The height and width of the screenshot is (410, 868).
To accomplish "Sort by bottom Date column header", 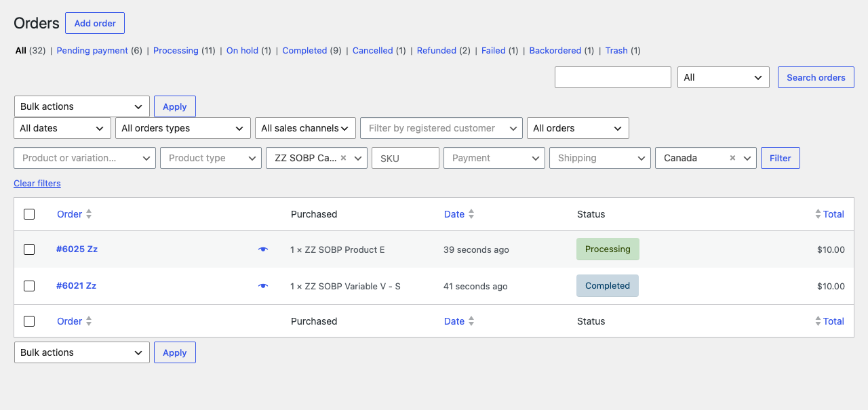I will click(x=454, y=321).
